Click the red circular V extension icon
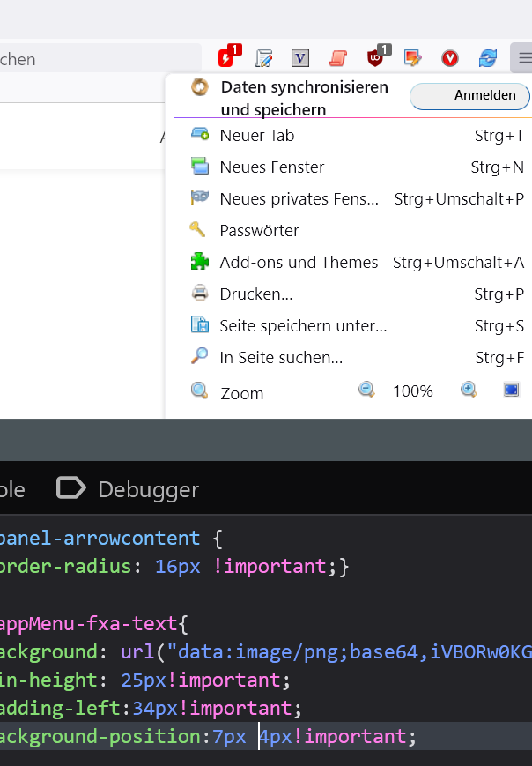This screenshot has height=766, width=532. tap(450, 59)
